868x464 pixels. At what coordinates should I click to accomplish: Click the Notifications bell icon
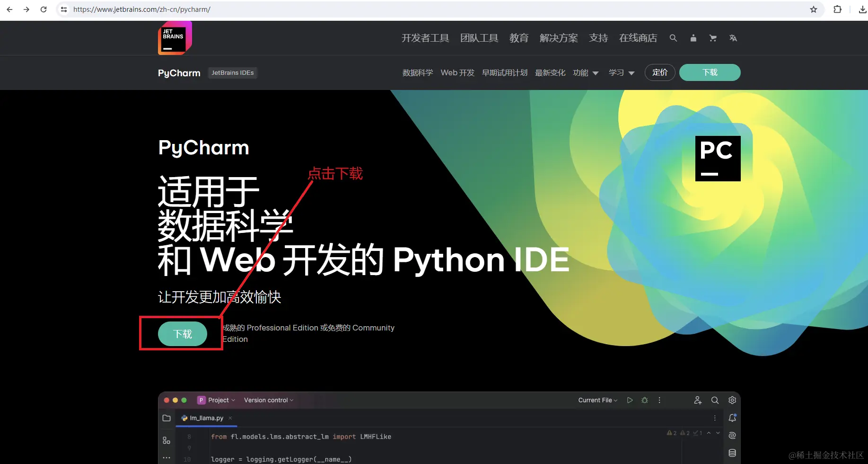point(732,418)
